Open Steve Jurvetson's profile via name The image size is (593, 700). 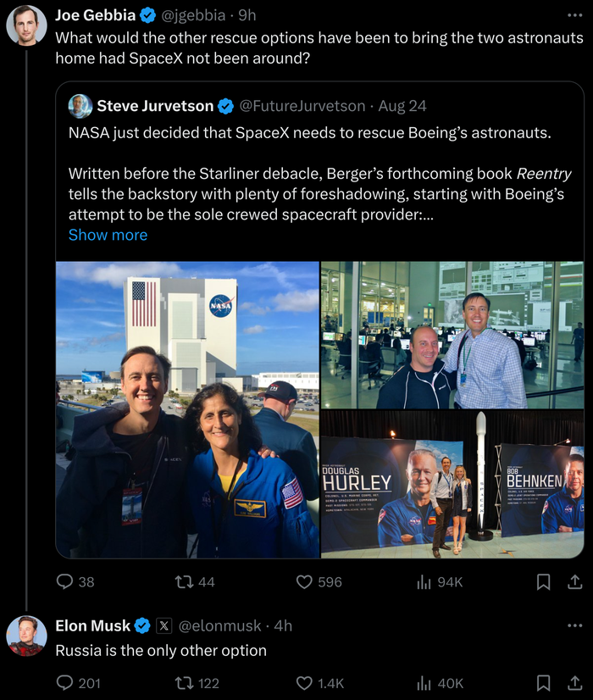[x=155, y=106]
